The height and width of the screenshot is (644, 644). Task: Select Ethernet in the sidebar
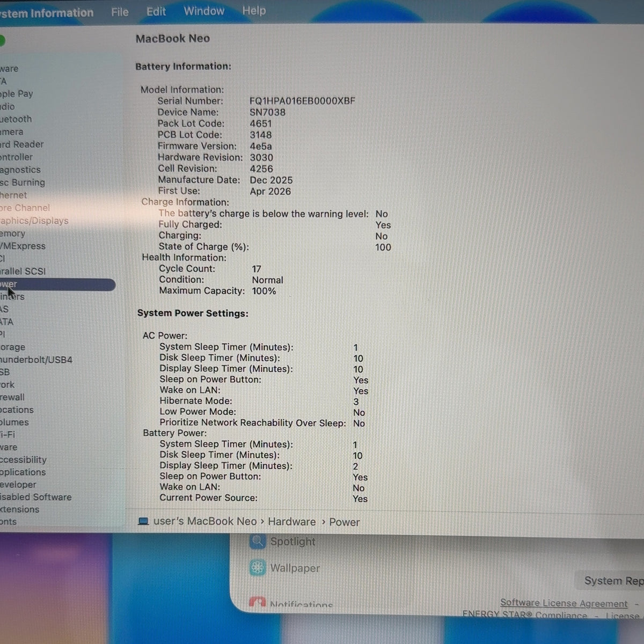click(x=13, y=195)
